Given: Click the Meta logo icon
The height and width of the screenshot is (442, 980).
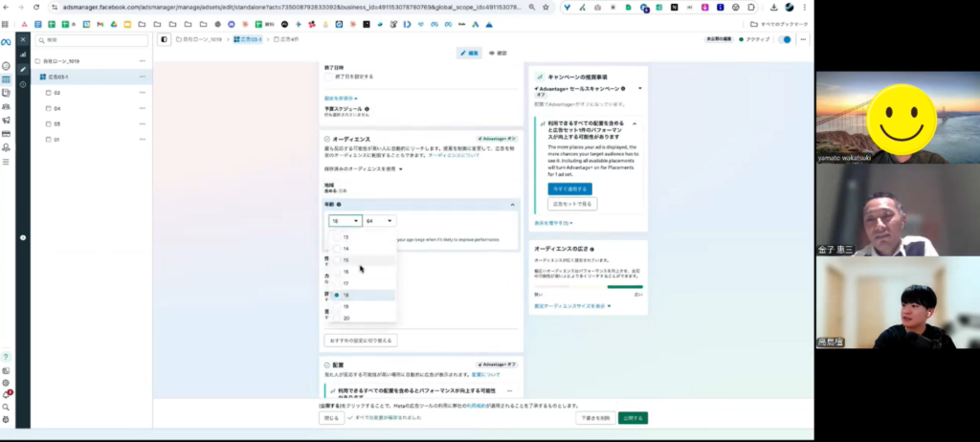Looking at the screenshot, I should 6,41.
